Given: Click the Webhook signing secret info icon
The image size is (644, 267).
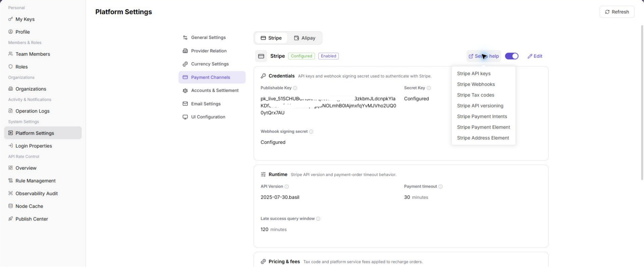Looking at the screenshot, I should pos(311,132).
